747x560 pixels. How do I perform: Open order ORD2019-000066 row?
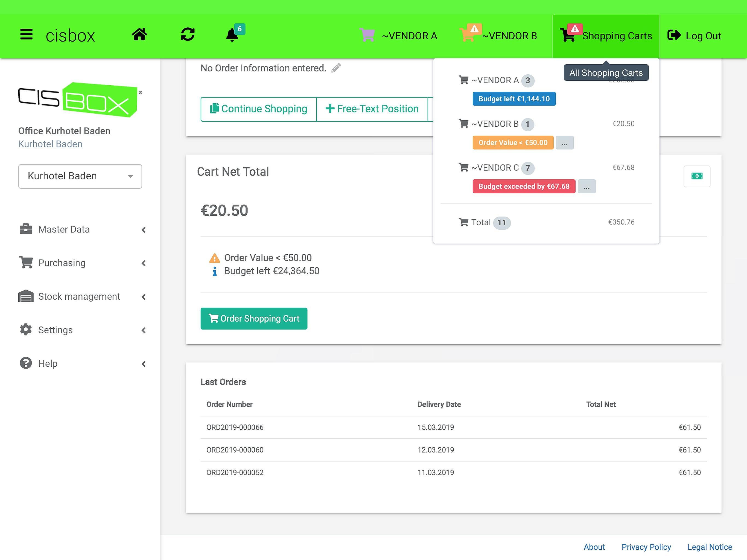tap(453, 427)
